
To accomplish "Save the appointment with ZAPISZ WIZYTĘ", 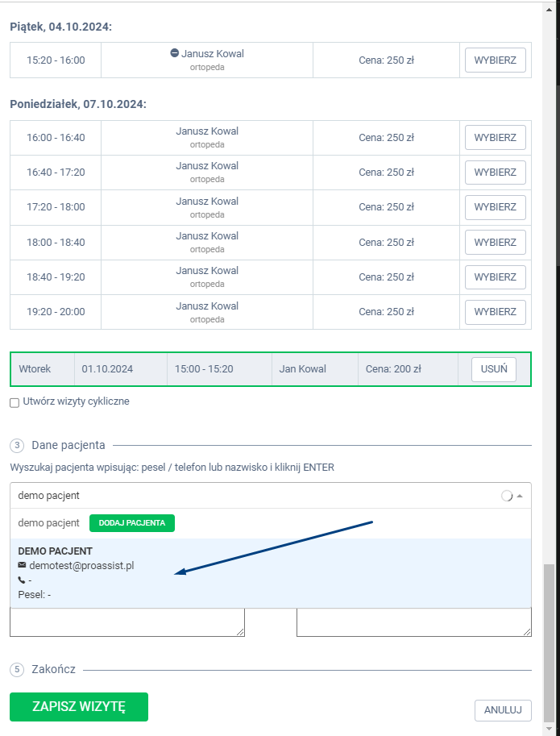I will tap(79, 707).
